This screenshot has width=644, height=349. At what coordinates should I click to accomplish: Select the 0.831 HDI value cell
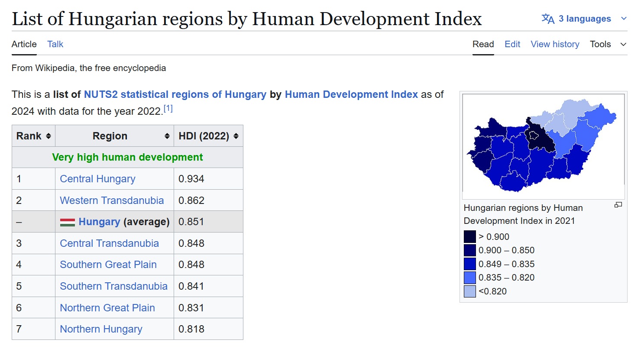pos(208,308)
